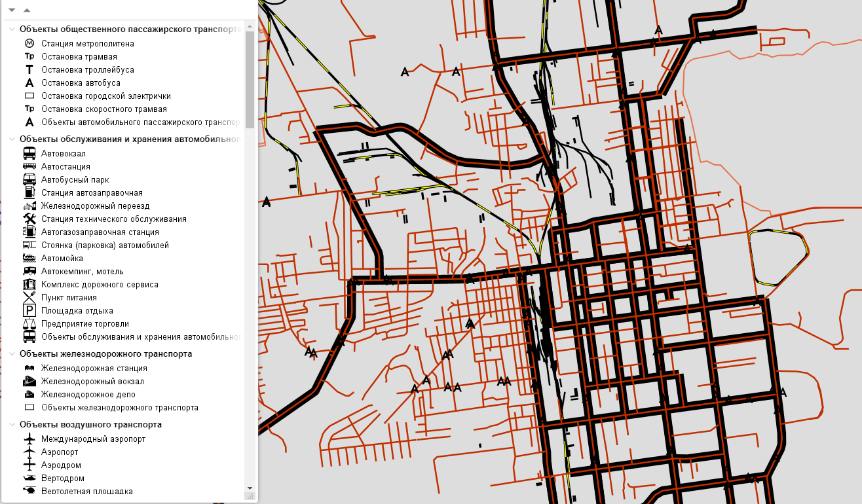
Task: Click the legend scrollbar up arrow
Action: click(249, 27)
